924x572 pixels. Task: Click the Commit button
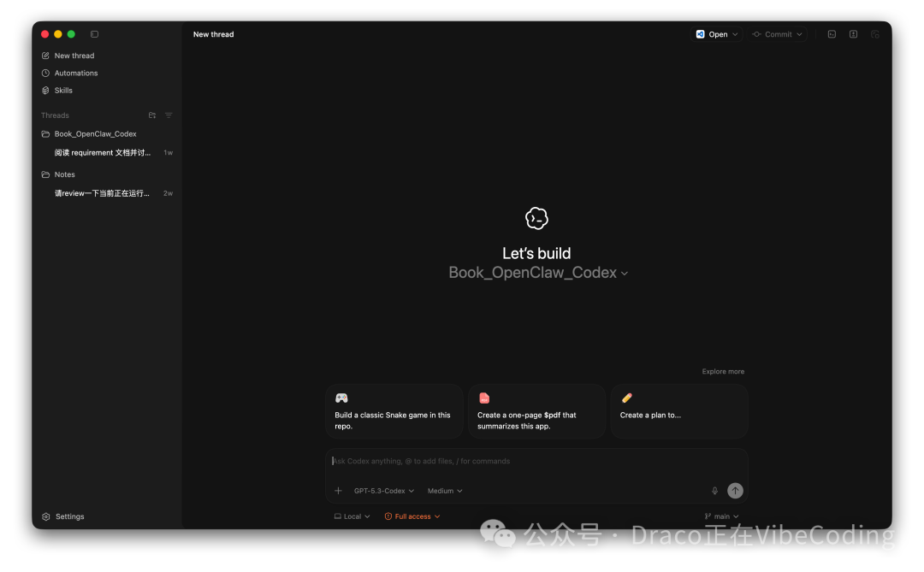776,33
